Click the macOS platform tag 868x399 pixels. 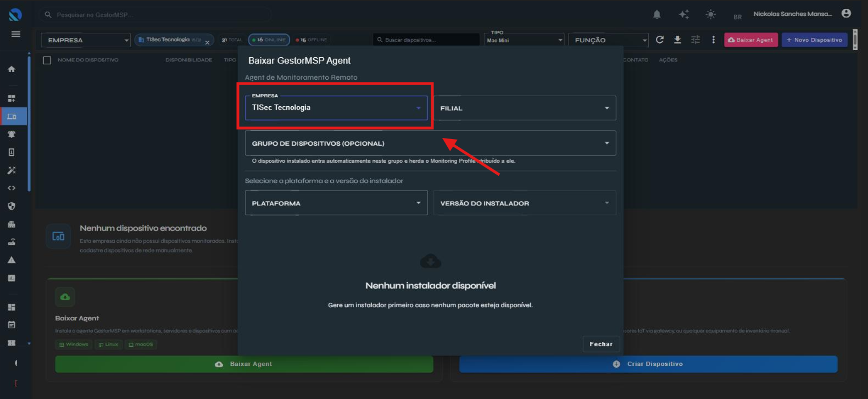[141, 345]
